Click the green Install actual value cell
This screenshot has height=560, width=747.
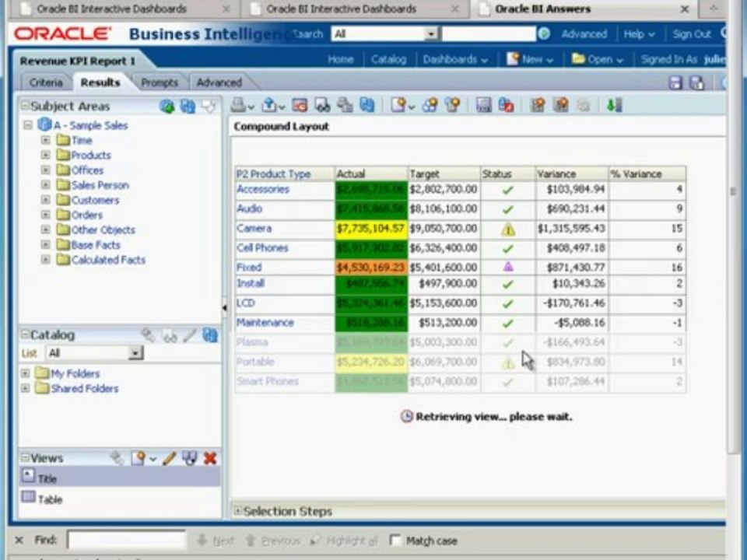[371, 285]
